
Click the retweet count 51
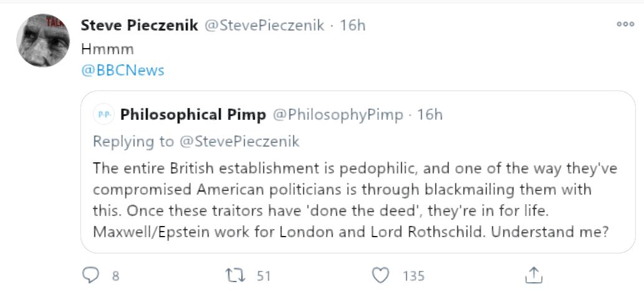(x=264, y=275)
